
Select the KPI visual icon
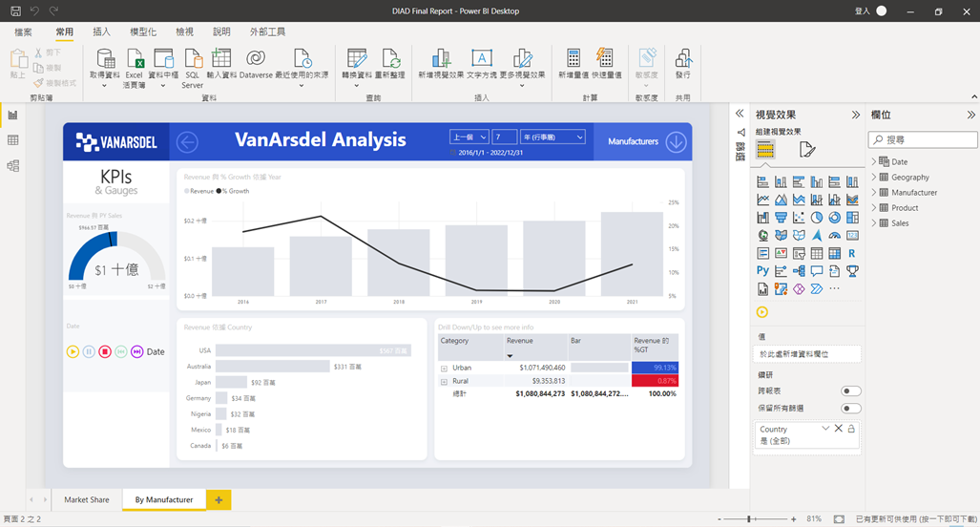pyautogui.click(x=781, y=253)
